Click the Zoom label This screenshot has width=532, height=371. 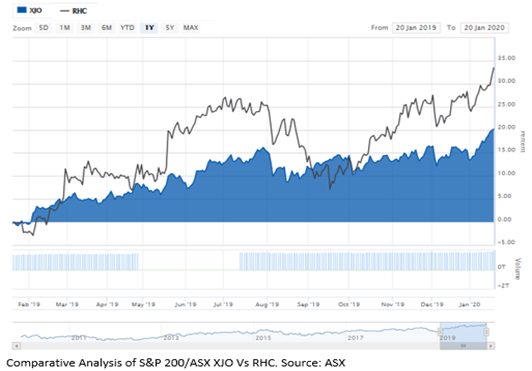point(22,28)
